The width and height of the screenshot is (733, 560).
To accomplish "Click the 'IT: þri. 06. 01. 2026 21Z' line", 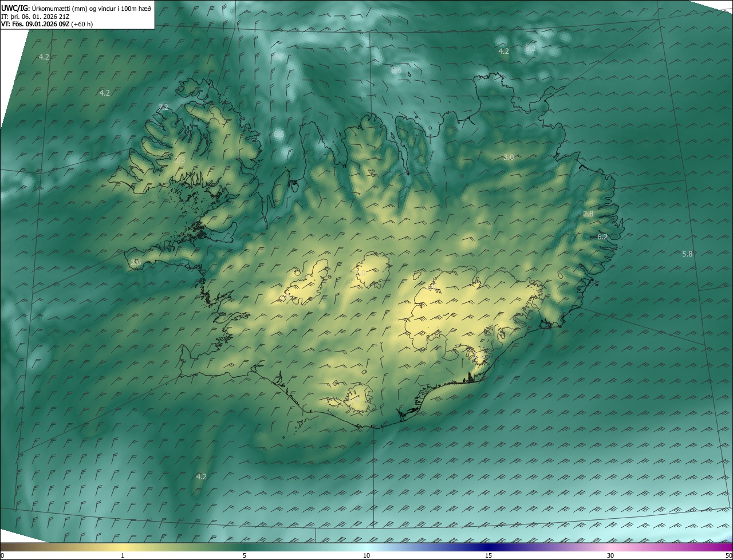I will point(36,17).
